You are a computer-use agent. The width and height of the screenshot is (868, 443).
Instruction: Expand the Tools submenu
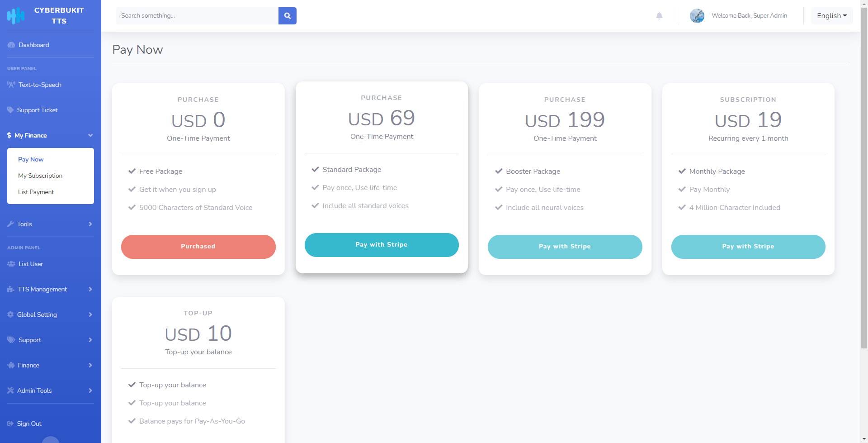pos(90,224)
